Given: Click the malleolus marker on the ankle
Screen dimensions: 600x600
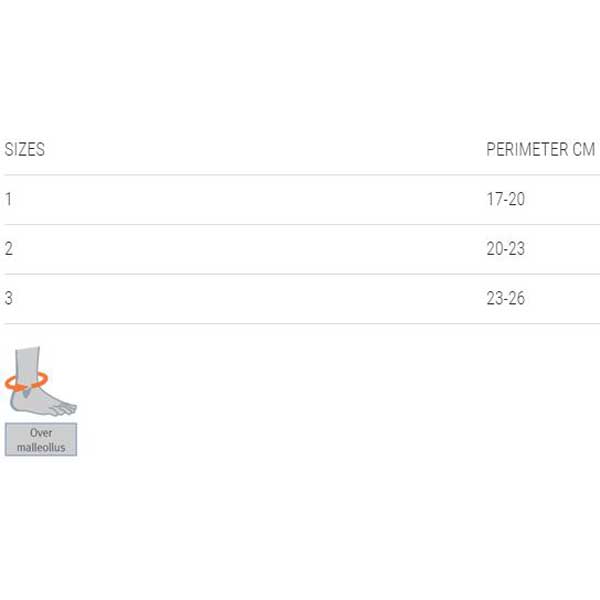Looking at the screenshot, I should click(x=27, y=392).
